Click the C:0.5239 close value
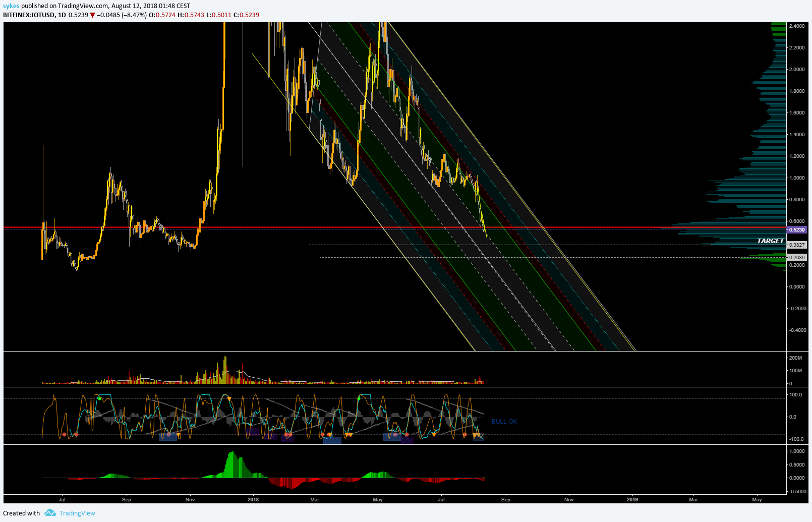 pos(246,15)
